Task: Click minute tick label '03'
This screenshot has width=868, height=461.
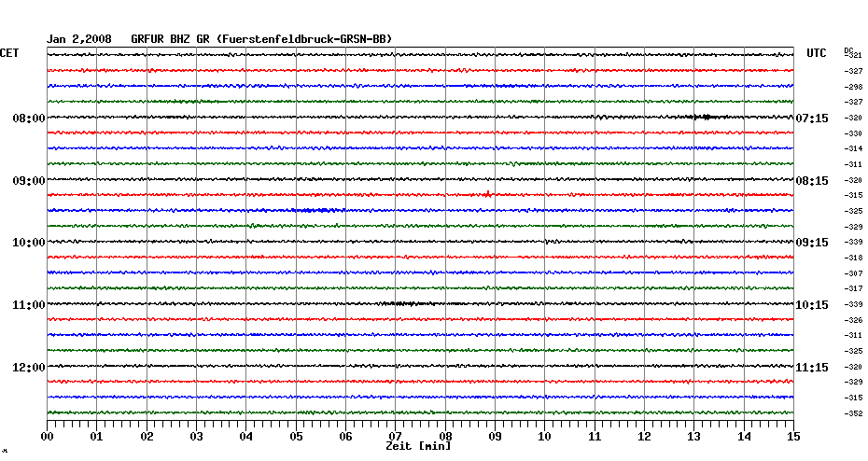Action: [x=197, y=437]
